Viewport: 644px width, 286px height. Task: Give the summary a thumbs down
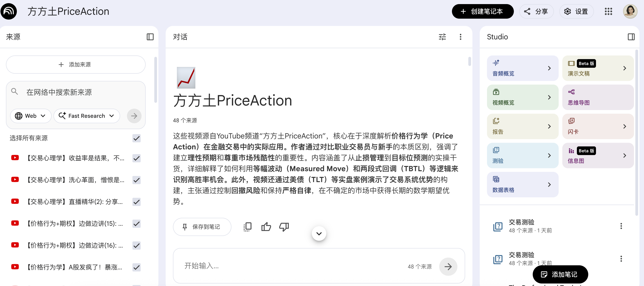tap(284, 227)
